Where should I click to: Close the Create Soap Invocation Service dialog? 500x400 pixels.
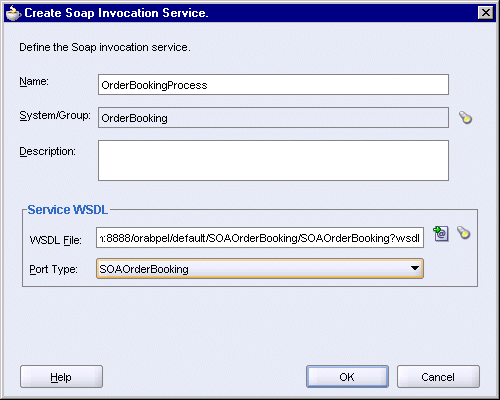(x=486, y=13)
